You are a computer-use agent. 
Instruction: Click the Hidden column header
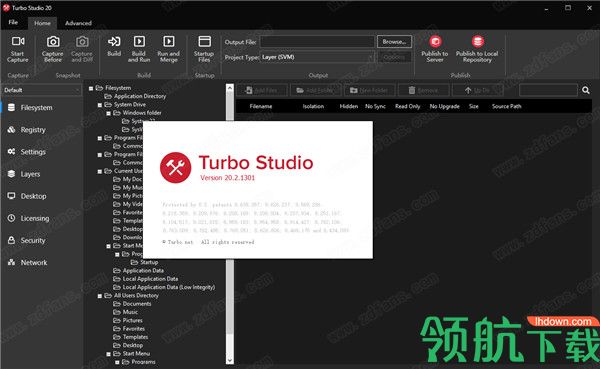[x=349, y=106]
